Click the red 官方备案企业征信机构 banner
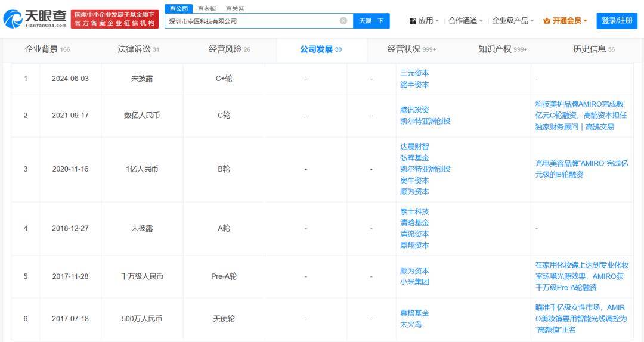Image resolution: width=644 pixels, height=342 pixels. (114, 19)
